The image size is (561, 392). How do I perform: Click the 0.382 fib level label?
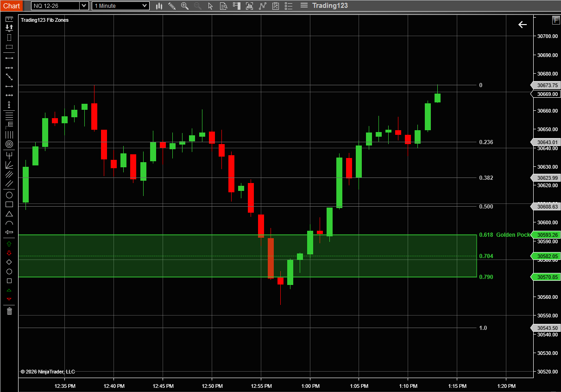click(x=486, y=178)
